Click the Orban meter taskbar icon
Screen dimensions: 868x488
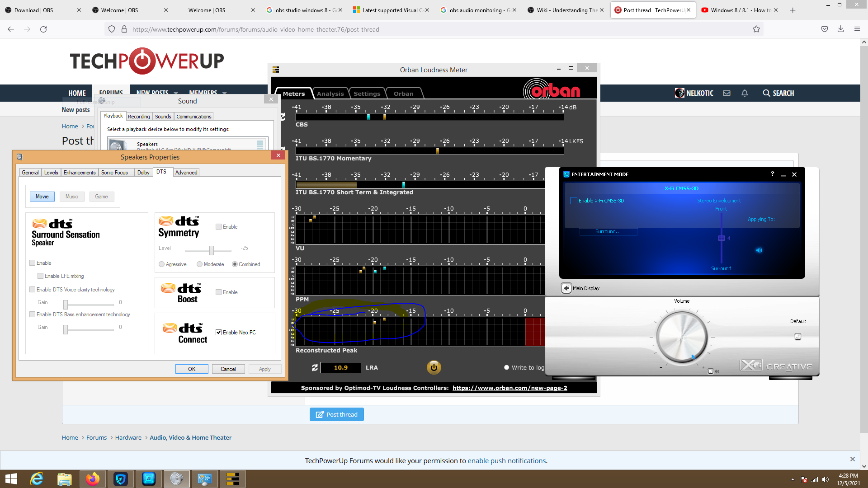click(232, 479)
